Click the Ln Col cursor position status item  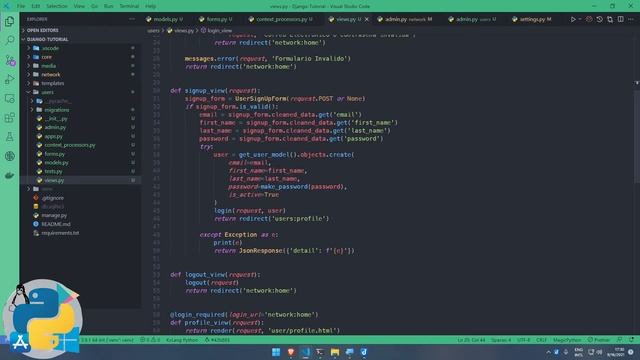[471, 340]
